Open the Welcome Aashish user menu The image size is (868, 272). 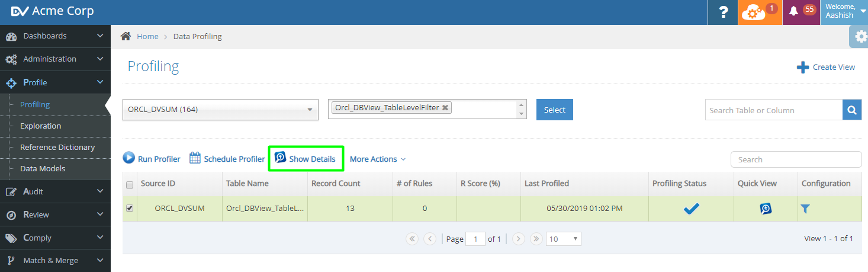click(844, 12)
